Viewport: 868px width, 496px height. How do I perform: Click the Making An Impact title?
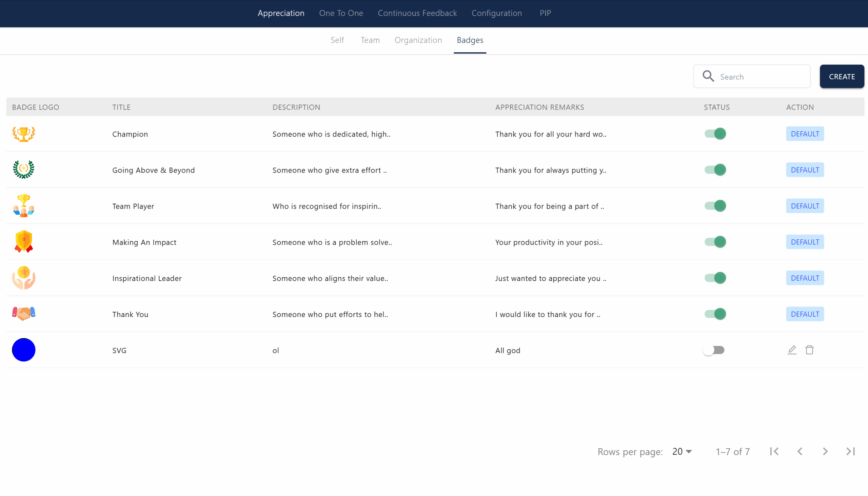click(144, 242)
